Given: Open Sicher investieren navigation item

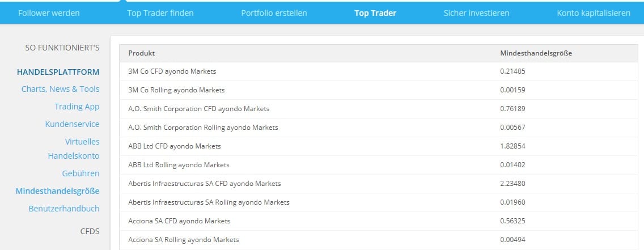Looking at the screenshot, I should [x=476, y=12].
